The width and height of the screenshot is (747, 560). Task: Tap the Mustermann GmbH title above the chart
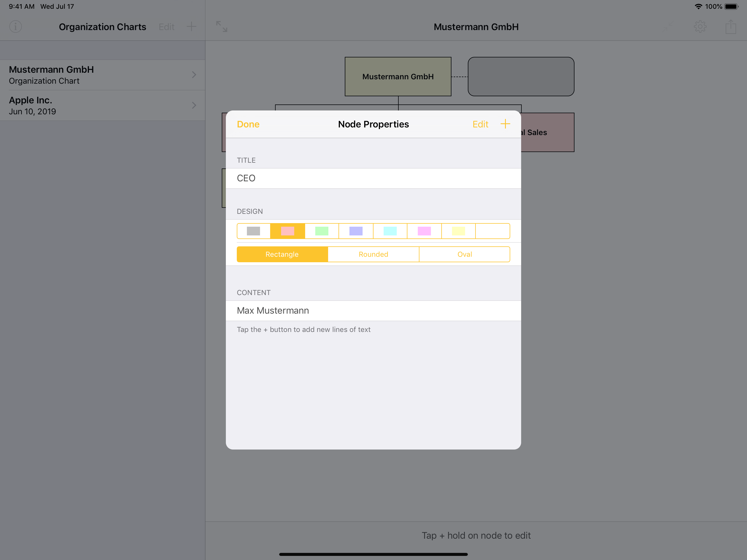[476, 27]
